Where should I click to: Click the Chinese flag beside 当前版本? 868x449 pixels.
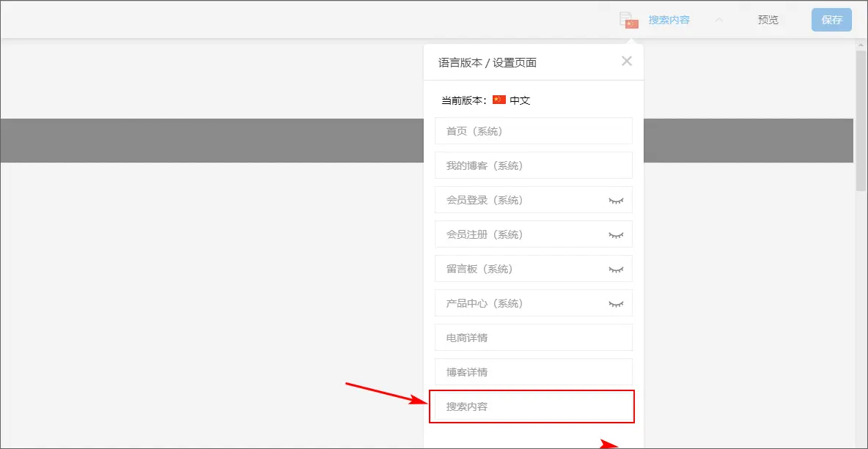point(499,100)
